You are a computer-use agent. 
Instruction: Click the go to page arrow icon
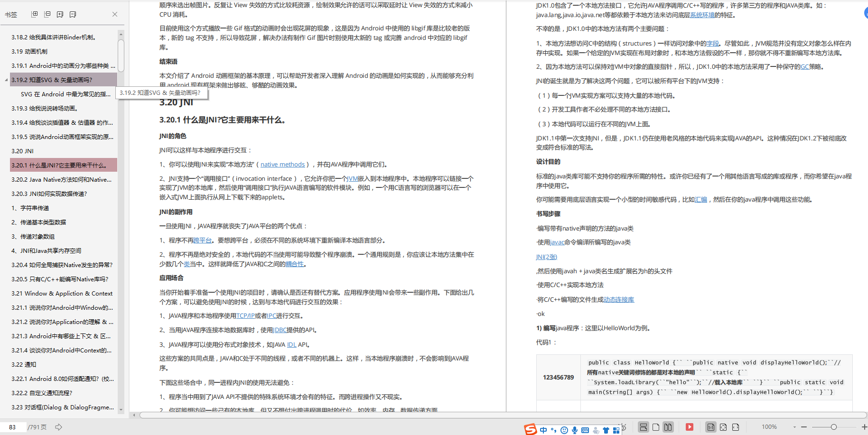(x=58, y=427)
